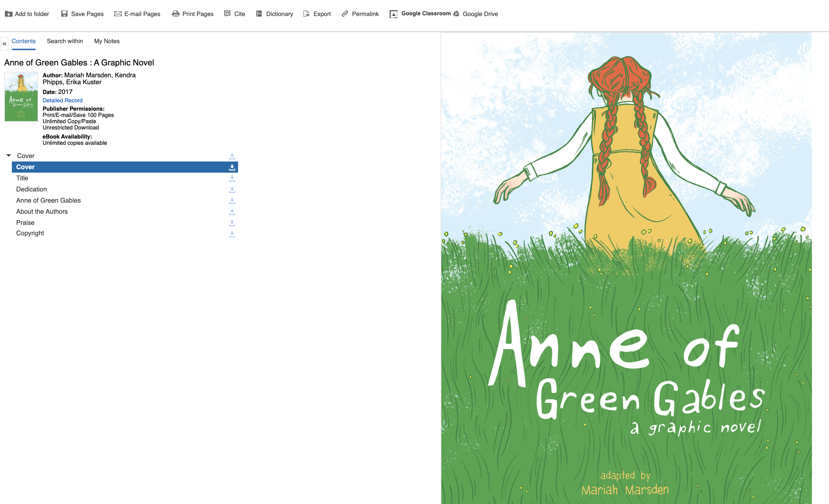Click the large cover page image

click(626, 268)
